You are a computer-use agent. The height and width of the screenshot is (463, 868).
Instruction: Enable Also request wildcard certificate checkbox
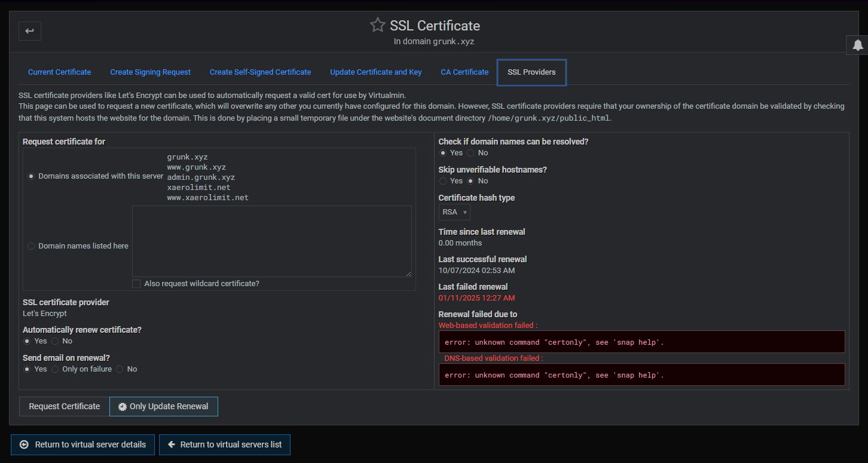click(x=136, y=284)
